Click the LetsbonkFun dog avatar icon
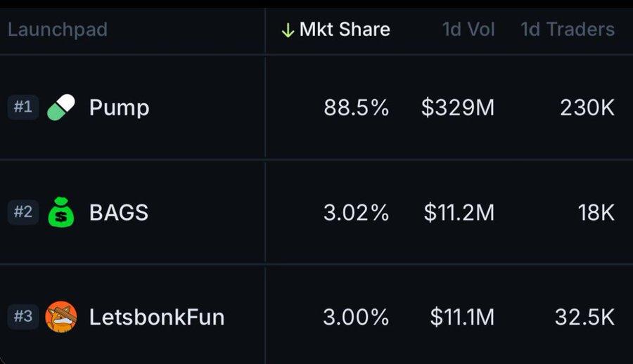 pyautogui.click(x=60, y=317)
